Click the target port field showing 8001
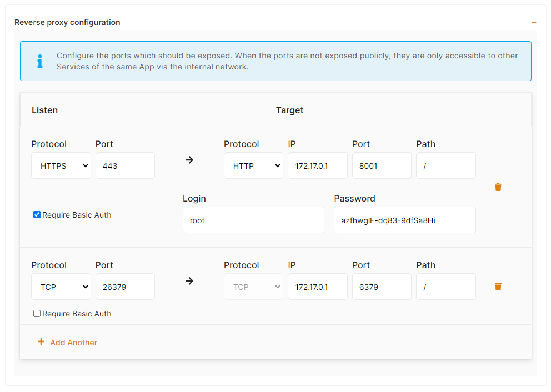The image size is (551, 392). click(x=382, y=165)
